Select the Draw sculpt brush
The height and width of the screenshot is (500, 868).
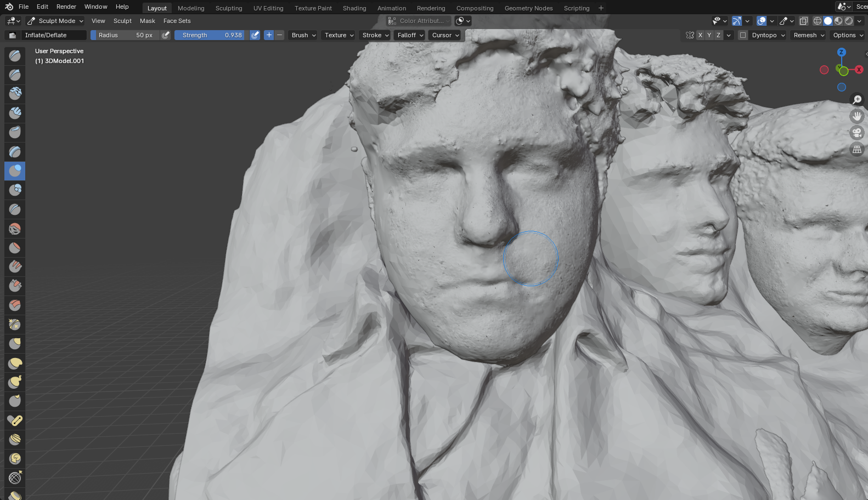15,56
